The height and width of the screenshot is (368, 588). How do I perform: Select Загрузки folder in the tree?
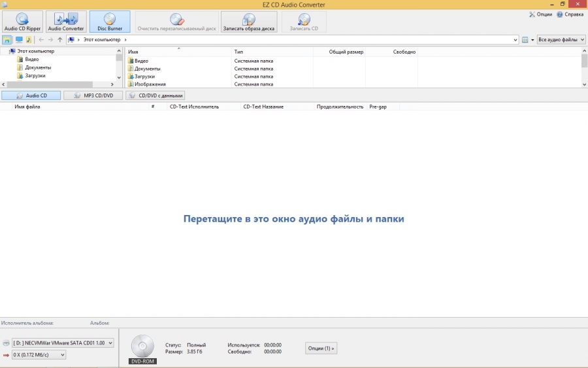point(35,76)
